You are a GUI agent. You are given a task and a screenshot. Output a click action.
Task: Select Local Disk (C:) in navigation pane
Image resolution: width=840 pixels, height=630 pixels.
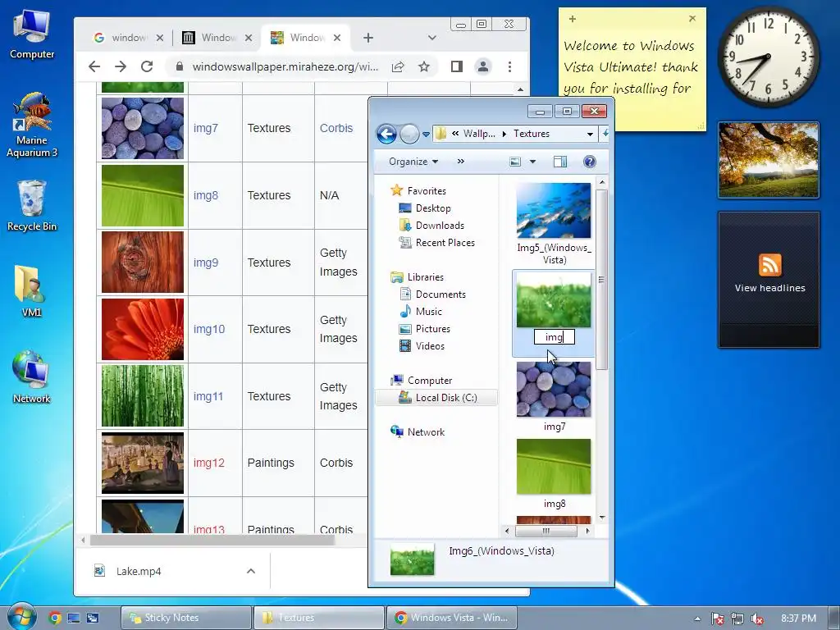tap(438, 398)
